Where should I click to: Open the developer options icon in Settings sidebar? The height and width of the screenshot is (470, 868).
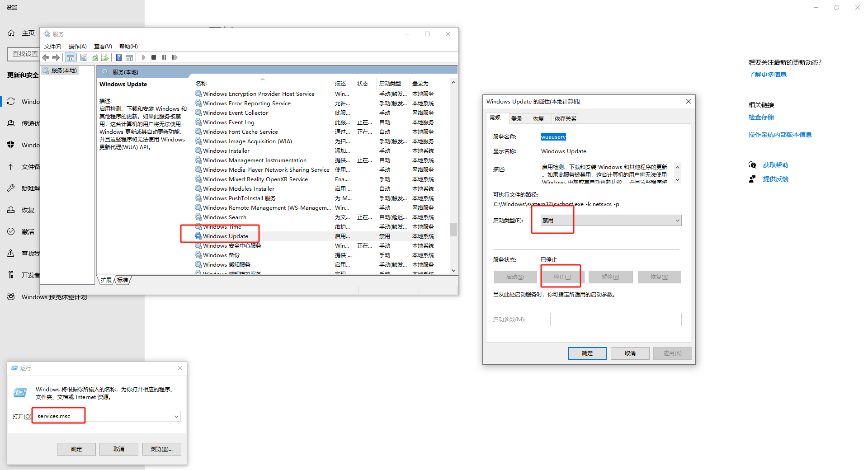point(11,275)
